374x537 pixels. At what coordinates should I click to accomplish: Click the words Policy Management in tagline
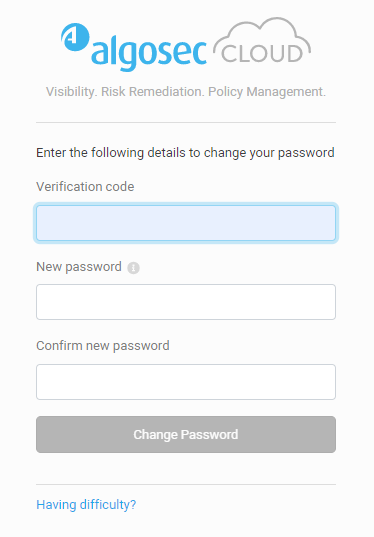pyautogui.click(x=267, y=92)
